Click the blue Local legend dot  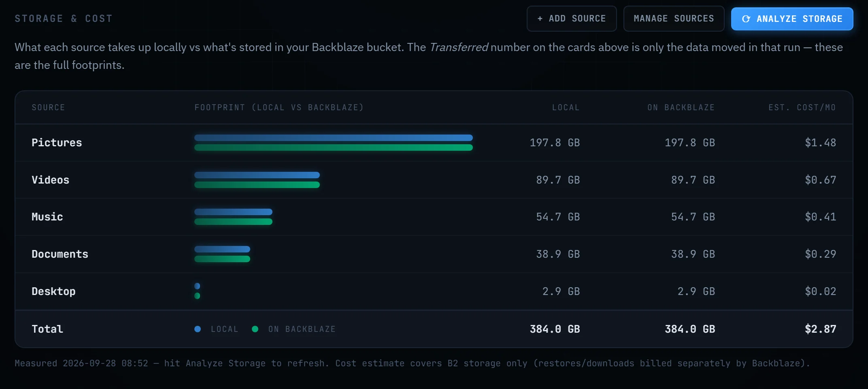(x=198, y=329)
